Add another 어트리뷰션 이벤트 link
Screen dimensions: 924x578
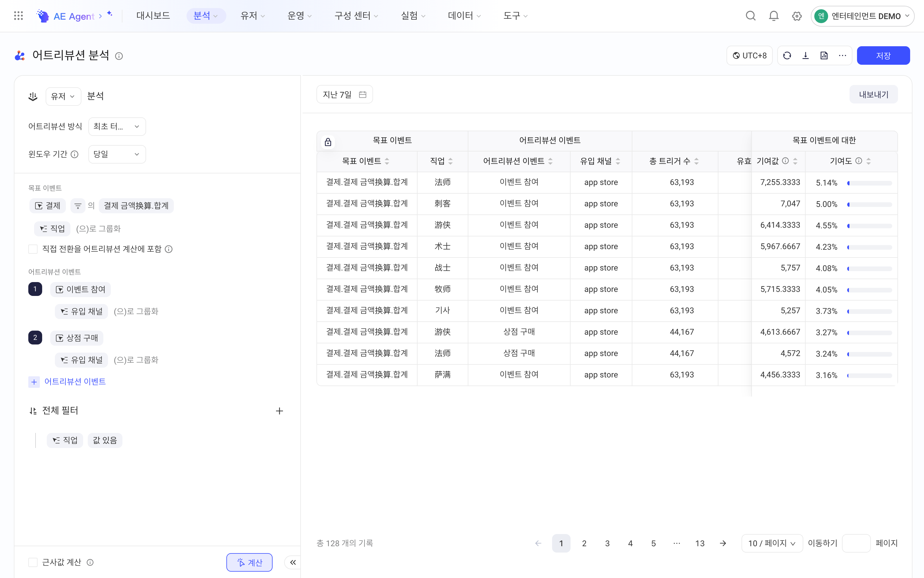[x=67, y=381]
